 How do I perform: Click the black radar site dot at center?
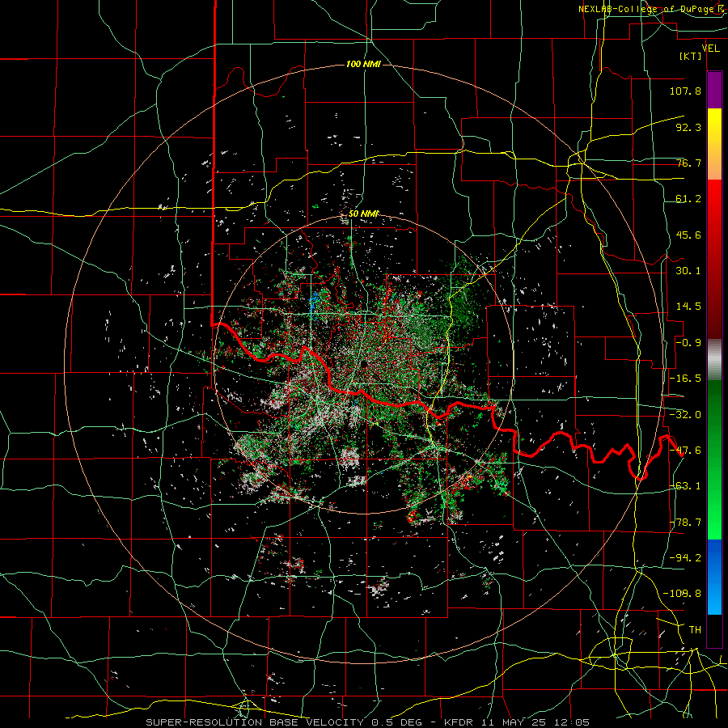coord(363,364)
